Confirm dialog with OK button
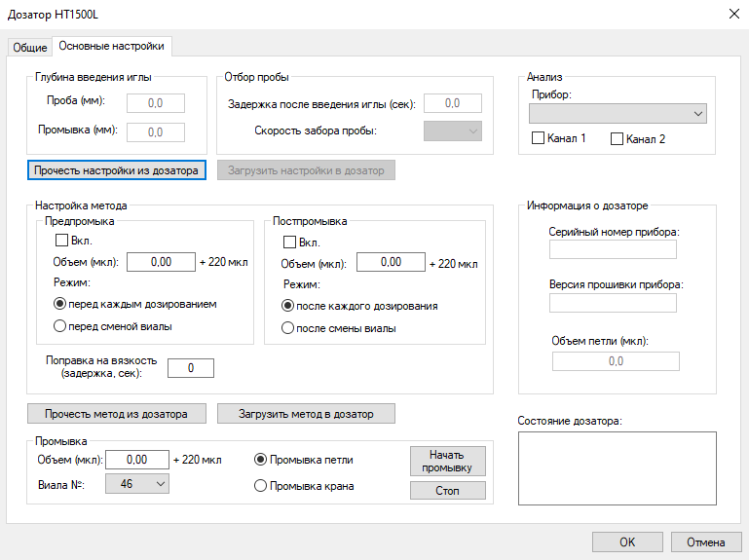The width and height of the screenshot is (749, 560). tap(627, 541)
